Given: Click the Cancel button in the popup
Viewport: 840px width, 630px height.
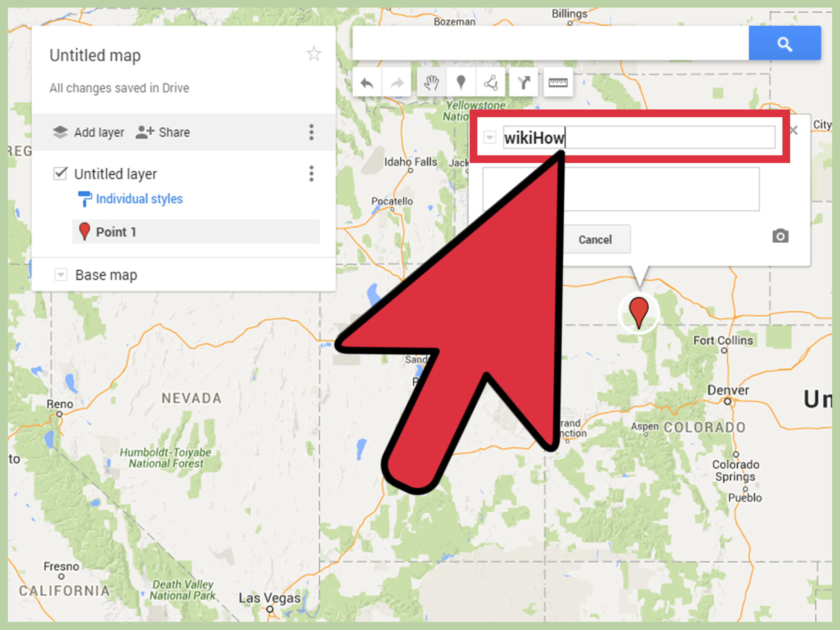Looking at the screenshot, I should pos(595,240).
